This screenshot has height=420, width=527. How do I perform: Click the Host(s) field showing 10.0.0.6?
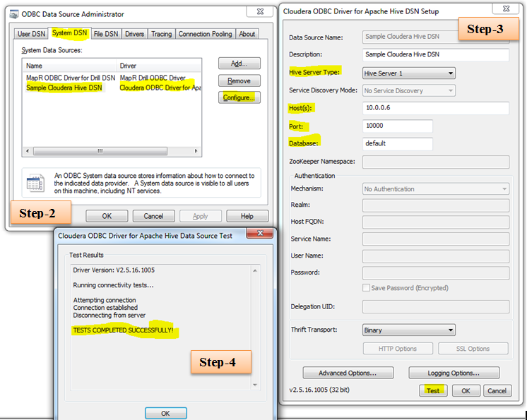[436, 108]
